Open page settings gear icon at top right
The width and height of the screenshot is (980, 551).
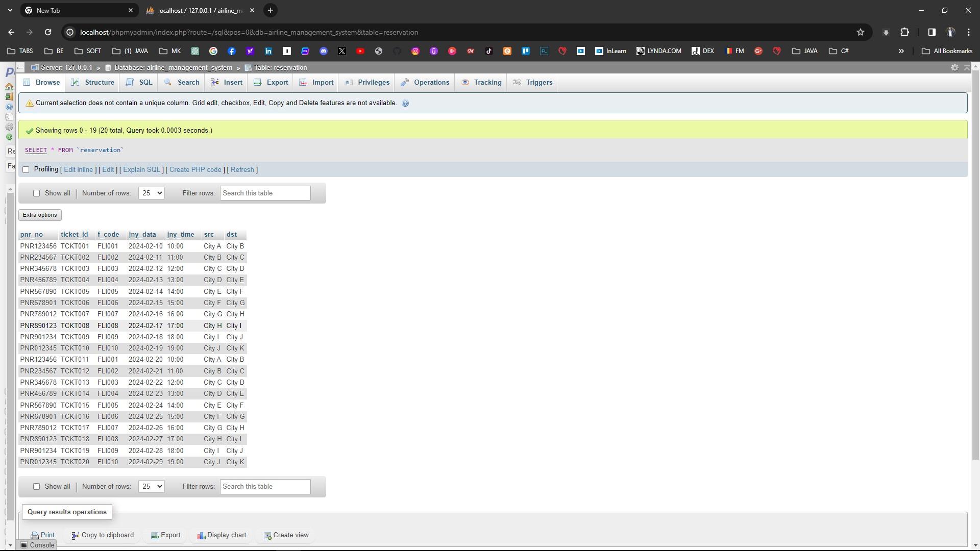(x=954, y=68)
